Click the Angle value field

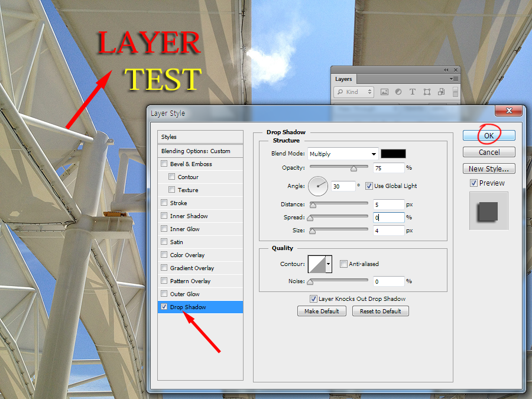pyautogui.click(x=343, y=186)
